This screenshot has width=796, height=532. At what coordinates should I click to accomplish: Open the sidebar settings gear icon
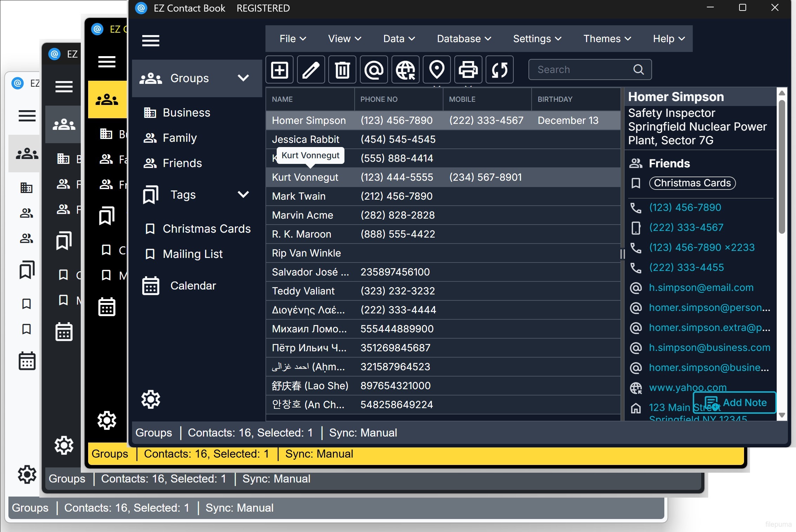click(151, 399)
